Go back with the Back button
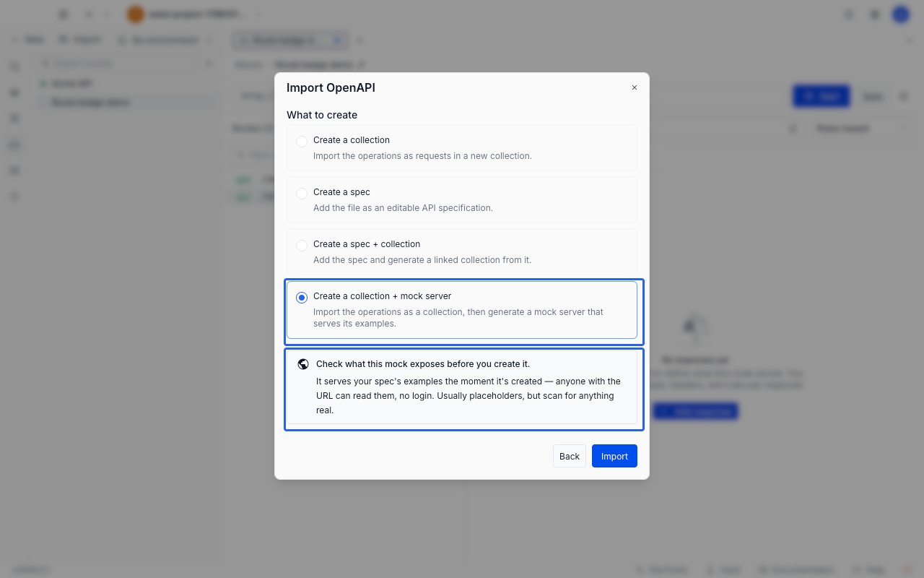Screen dimensions: 924x578 [570, 456]
